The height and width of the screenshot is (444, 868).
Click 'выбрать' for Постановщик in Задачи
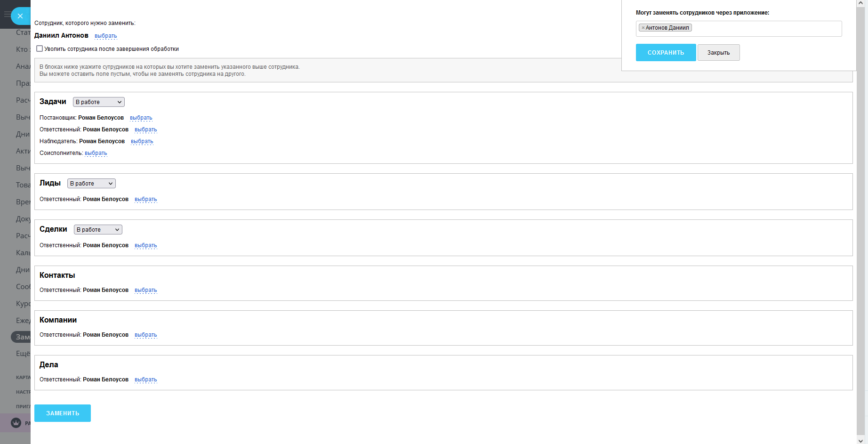click(141, 118)
